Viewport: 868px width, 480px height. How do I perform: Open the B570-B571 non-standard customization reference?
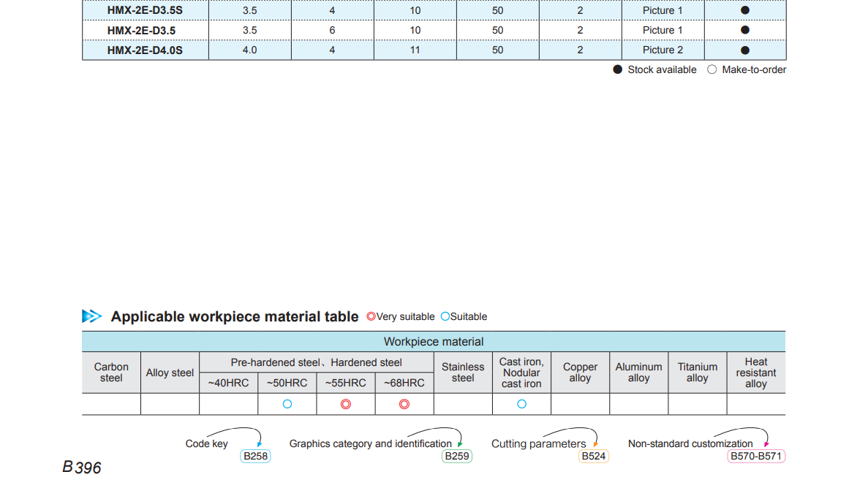[x=756, y=457]
